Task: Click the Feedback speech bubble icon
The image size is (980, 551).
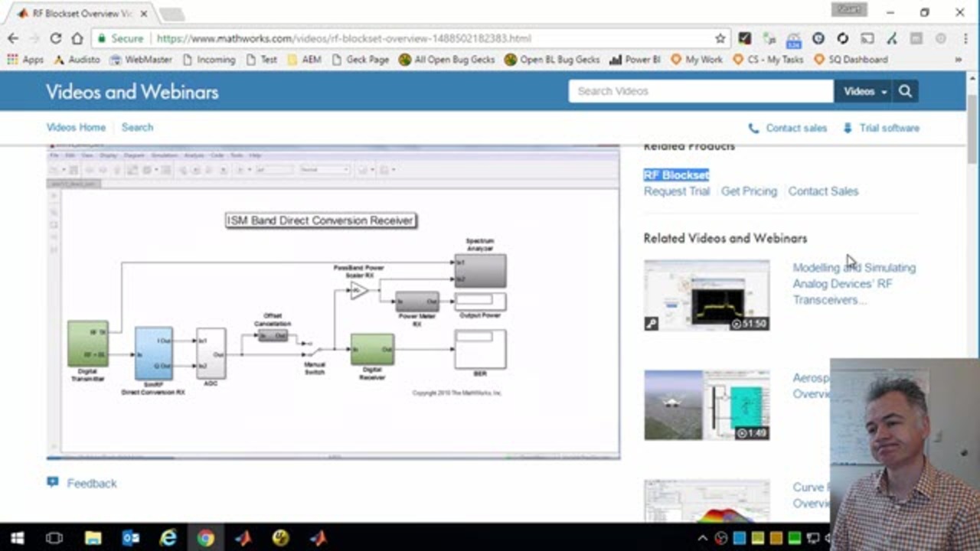Action: [x=52, y=482]
